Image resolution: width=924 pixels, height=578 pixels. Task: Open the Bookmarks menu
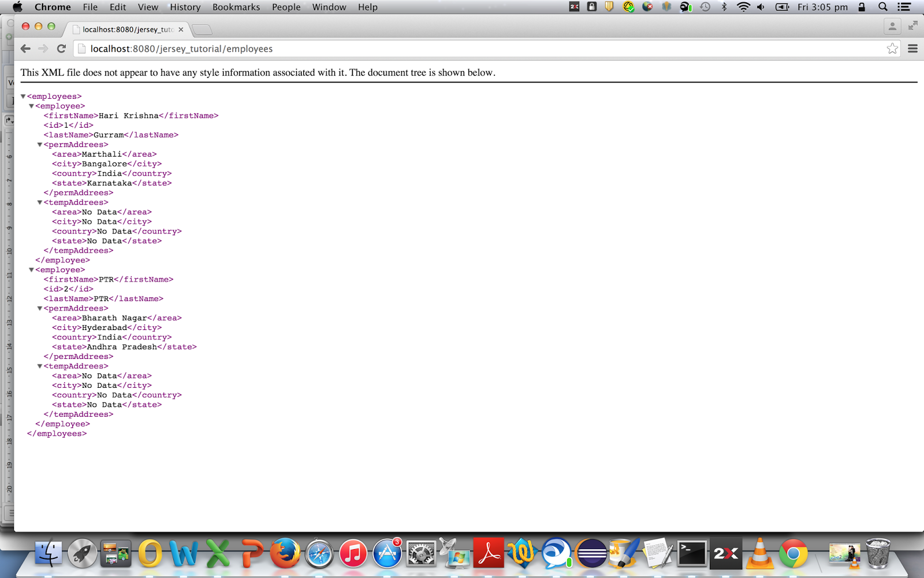pos(236,7)
